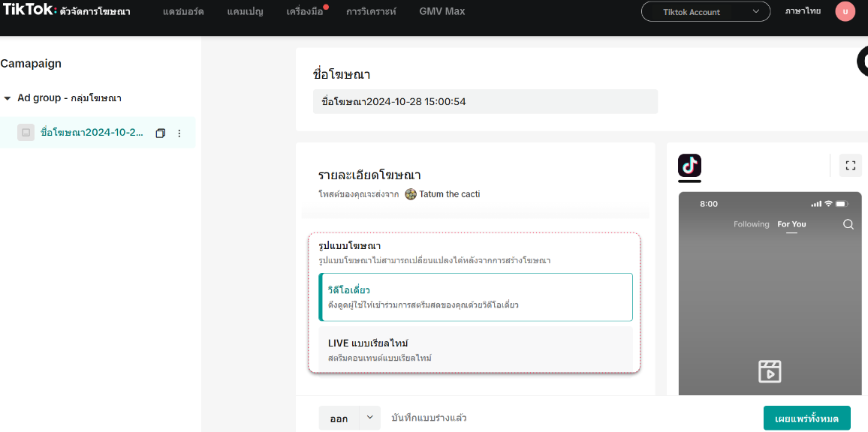Click the search icon in the phone preview
The width and height of the screenshot is (868, 432).
click(848, 224)
